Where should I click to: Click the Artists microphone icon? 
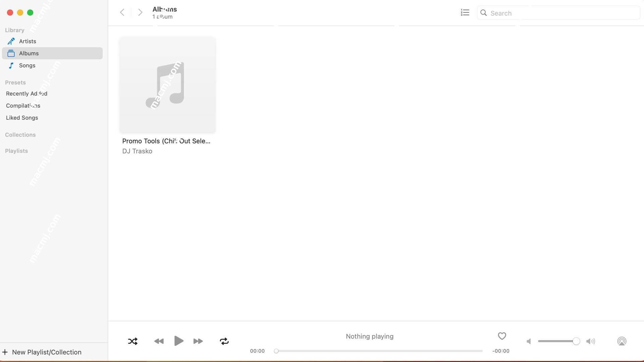click(11, 41)
